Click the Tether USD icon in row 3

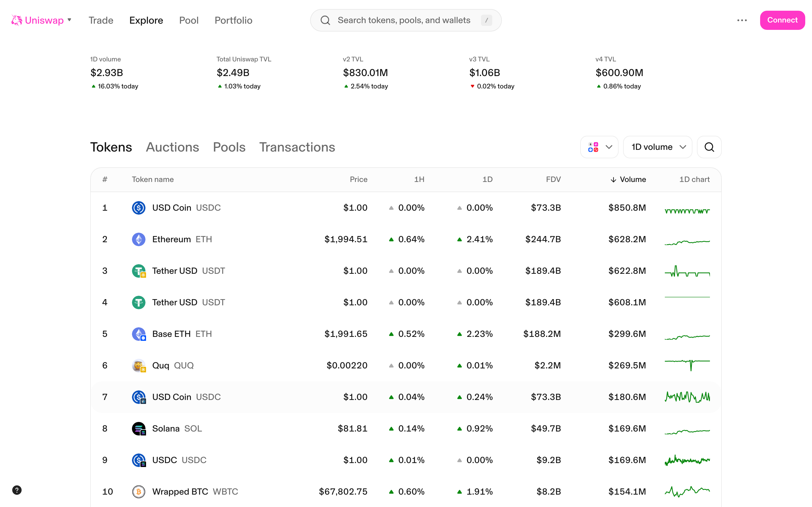click(139, 271)
